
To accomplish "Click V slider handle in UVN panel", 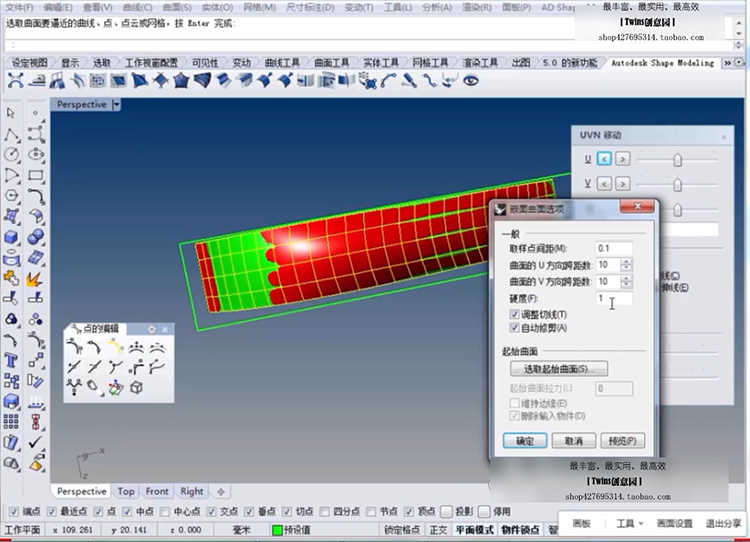I will tap(677, 184).
